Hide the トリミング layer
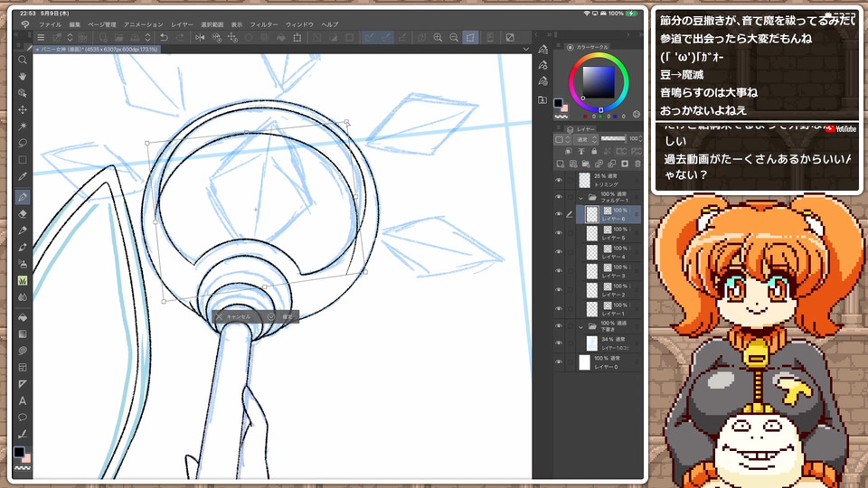 tap(559, 181)
